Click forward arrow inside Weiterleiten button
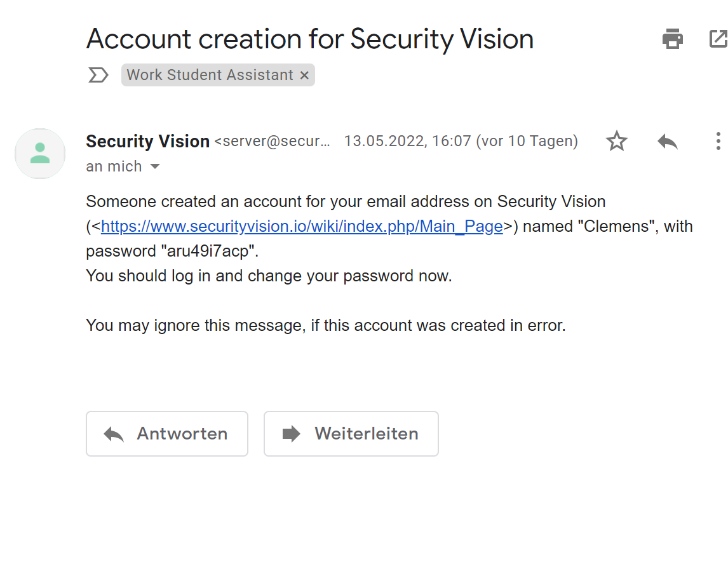 (x=292, y=434)
